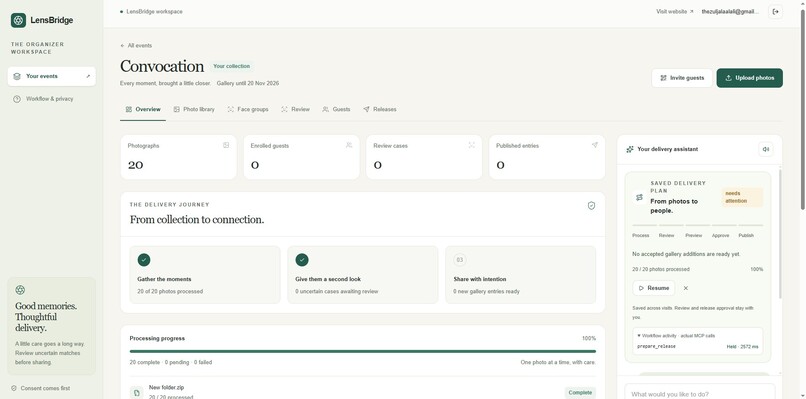Click the shield icon in Delivery Journey
806x399 pixels.
(591, 206)
